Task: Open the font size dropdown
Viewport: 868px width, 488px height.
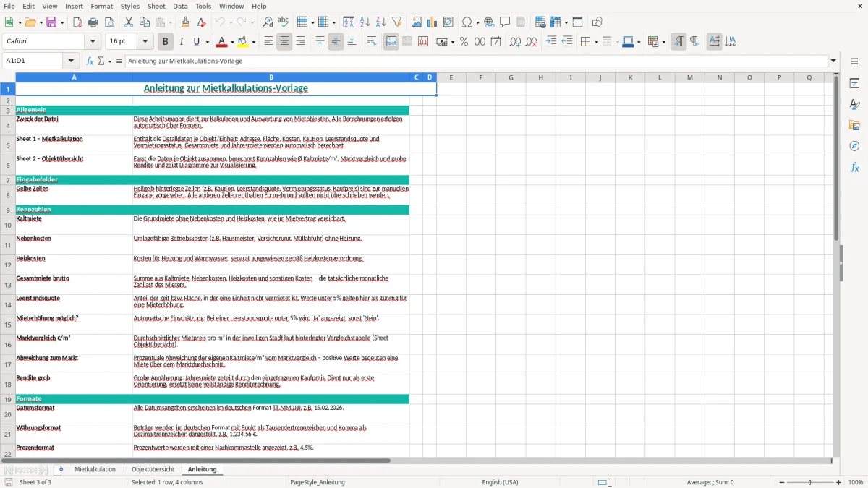Action: pyautogui.click(x=145, y=42)
